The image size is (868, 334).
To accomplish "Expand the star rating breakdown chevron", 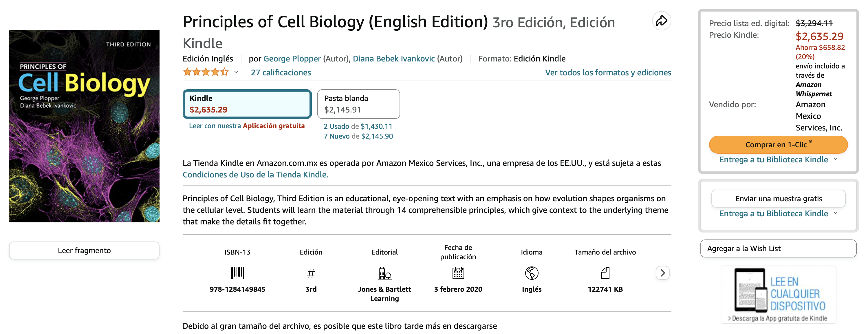I will 236,72.
